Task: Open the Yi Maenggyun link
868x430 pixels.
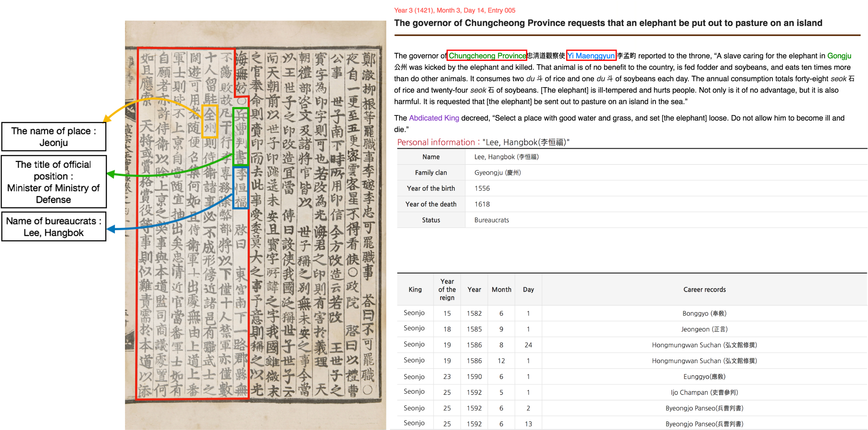Action: (x=591, y=56)
